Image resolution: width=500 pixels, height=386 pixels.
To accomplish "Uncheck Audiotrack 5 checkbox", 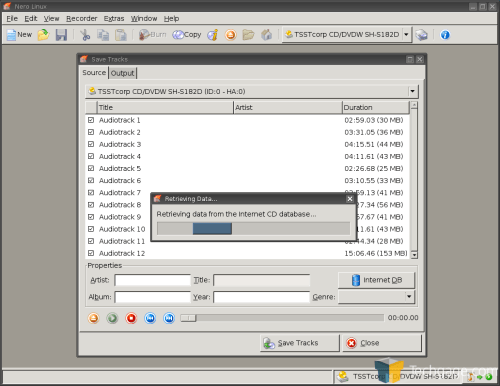I will point(91,168).
